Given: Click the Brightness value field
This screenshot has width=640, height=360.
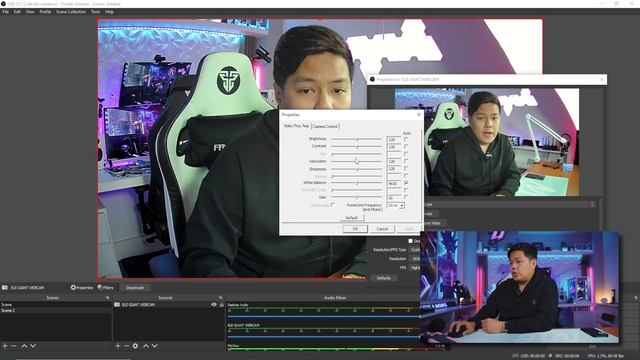Looking at the screenshot, I should click(394, 140).
